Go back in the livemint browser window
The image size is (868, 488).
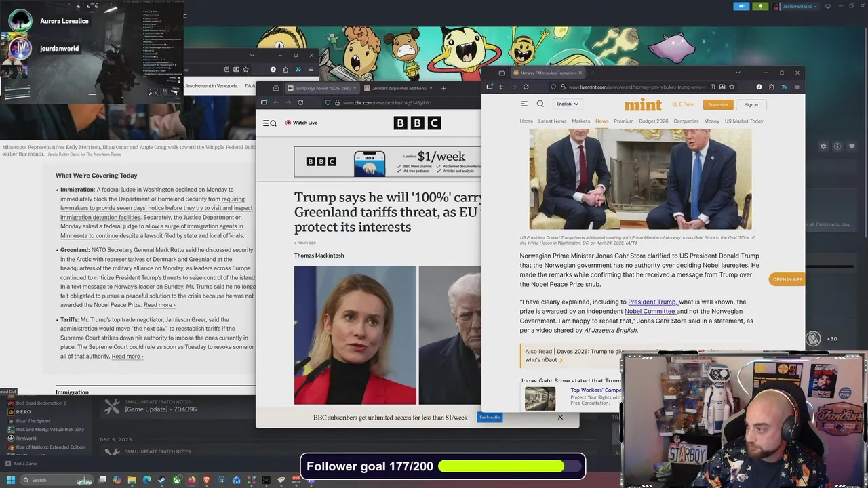click(x=501, y=87)
